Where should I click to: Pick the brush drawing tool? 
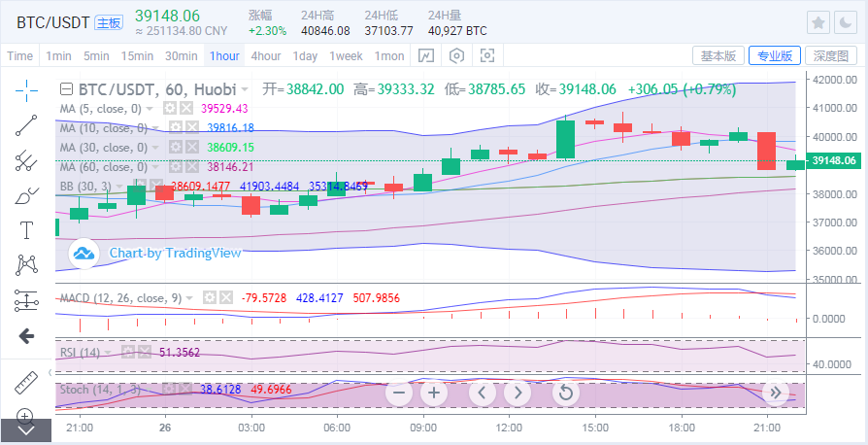coord(26,195)
